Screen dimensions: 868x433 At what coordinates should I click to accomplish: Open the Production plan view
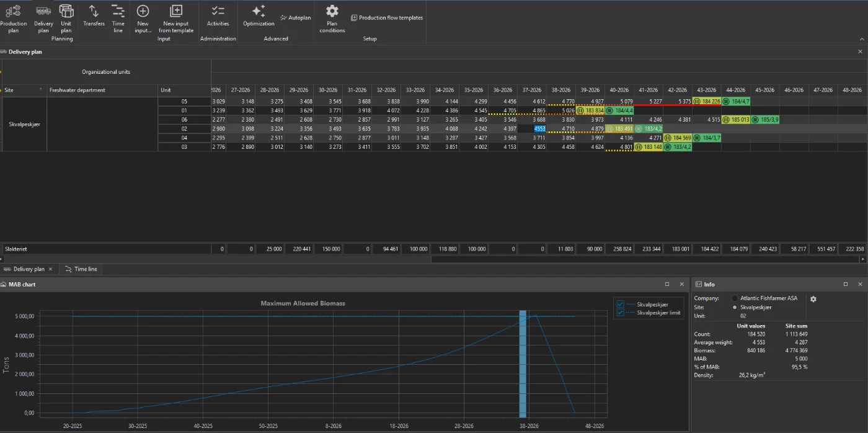coord(13,18)
